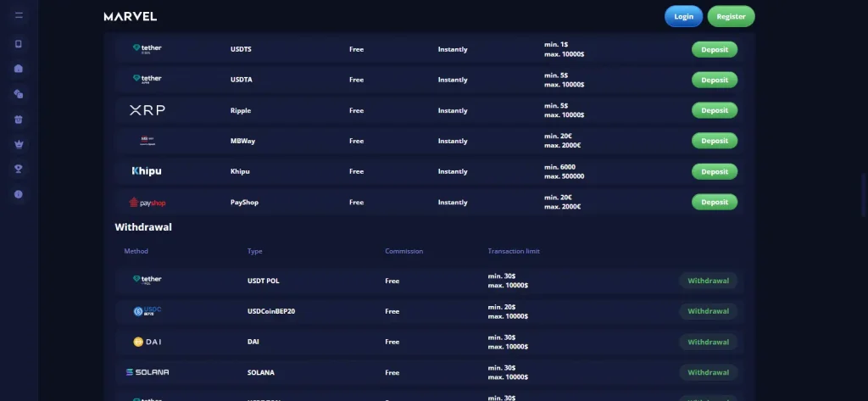Viewport: 868px width, 401px height.
Task: Click the Withdrawal section heading
Action: point(143,227)
